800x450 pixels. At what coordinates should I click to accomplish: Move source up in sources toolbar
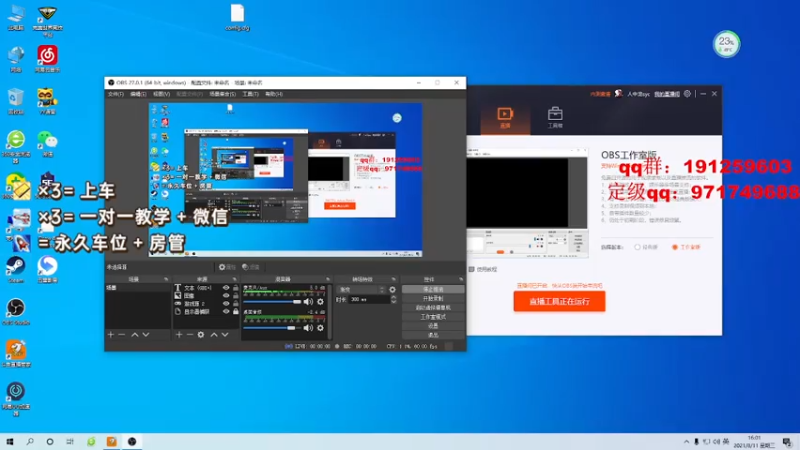[x=214, y=335]
